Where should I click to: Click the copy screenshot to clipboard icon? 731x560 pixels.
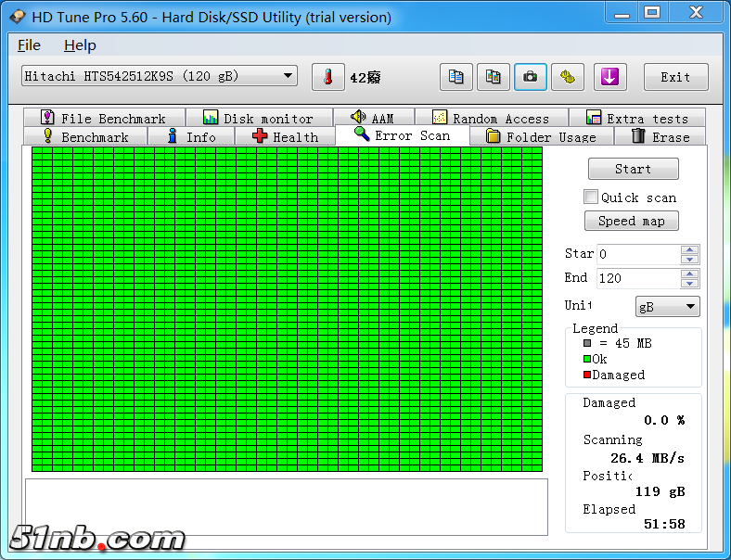(x=494, y=77)
